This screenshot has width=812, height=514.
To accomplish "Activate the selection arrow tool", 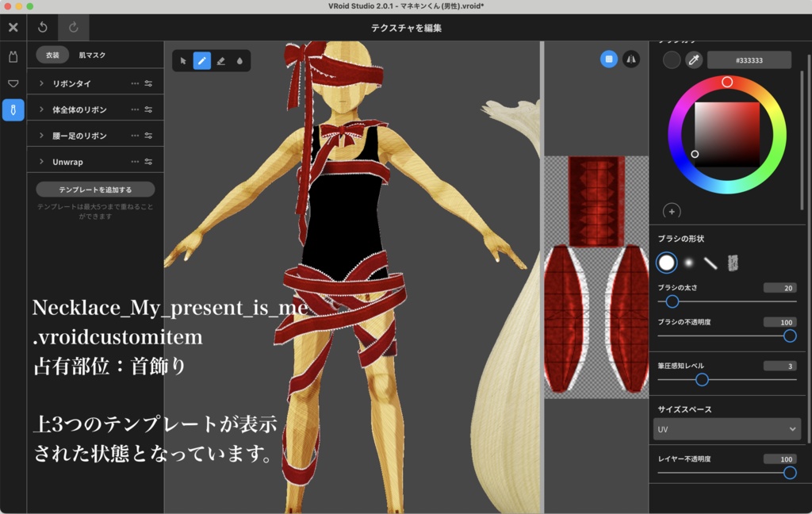I will (x=183, y=60).
